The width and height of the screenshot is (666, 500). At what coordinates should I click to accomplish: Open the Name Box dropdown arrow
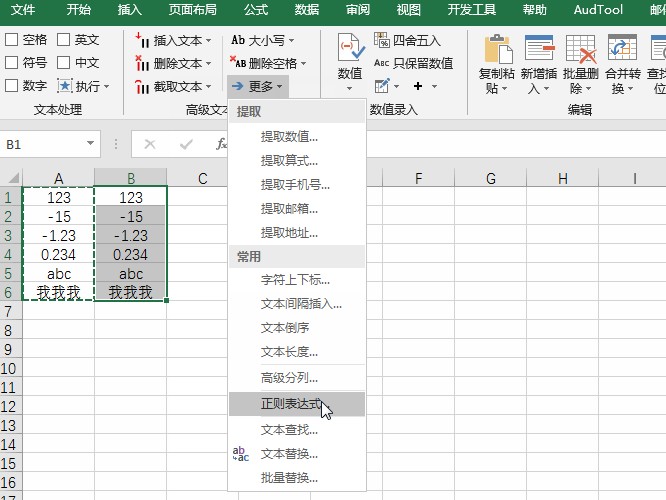(90, 143)
